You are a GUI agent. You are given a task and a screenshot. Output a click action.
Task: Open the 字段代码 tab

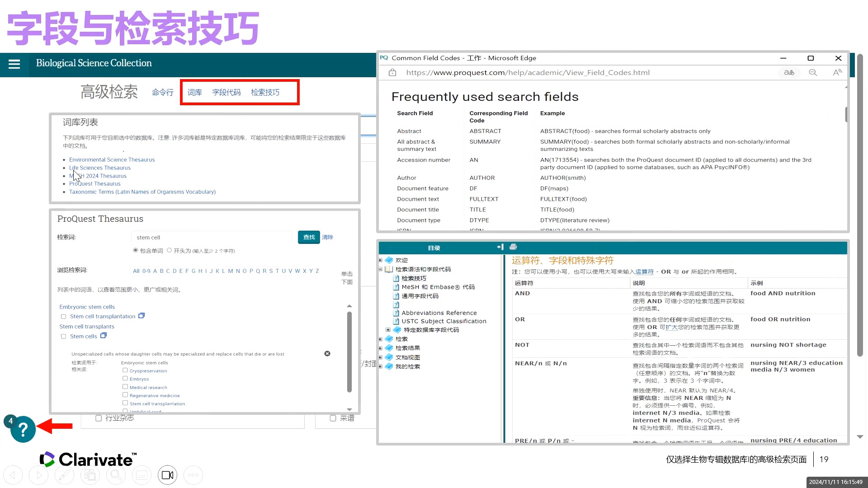click(226, 92)
